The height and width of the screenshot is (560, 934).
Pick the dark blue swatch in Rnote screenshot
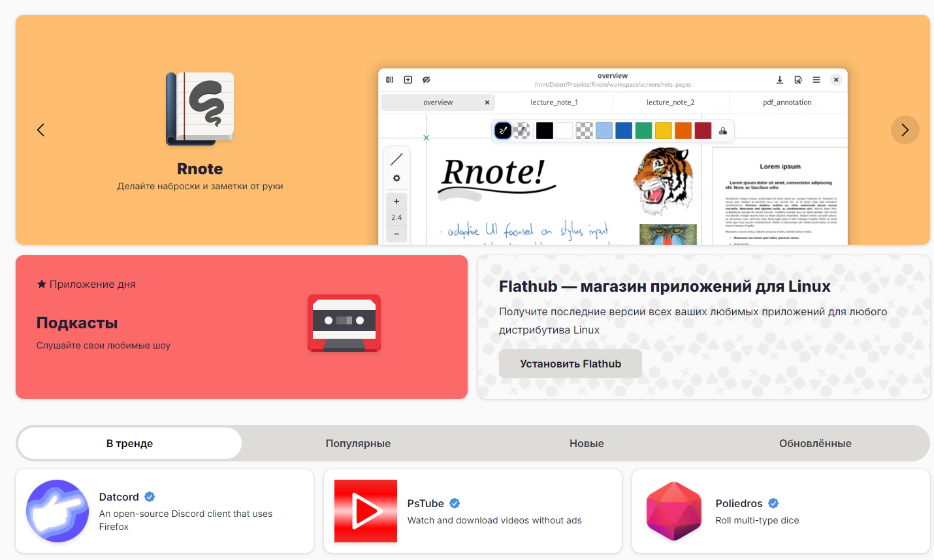(x=624, y=131)
